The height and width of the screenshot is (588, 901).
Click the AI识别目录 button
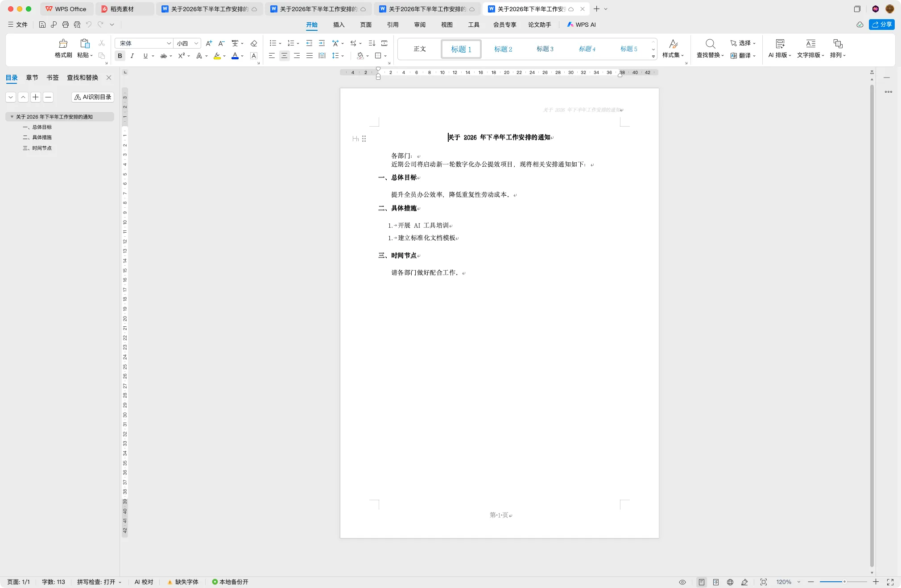click(93, 97)
